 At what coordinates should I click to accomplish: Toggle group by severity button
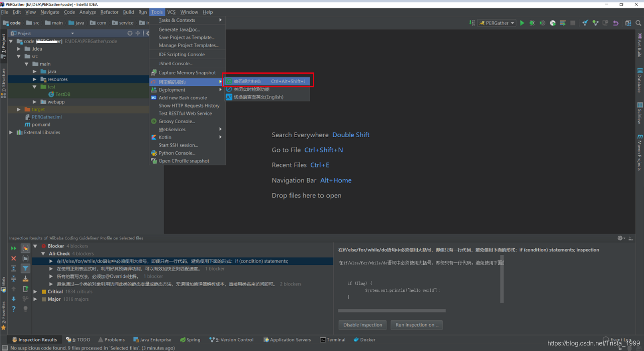click(25, 248)
